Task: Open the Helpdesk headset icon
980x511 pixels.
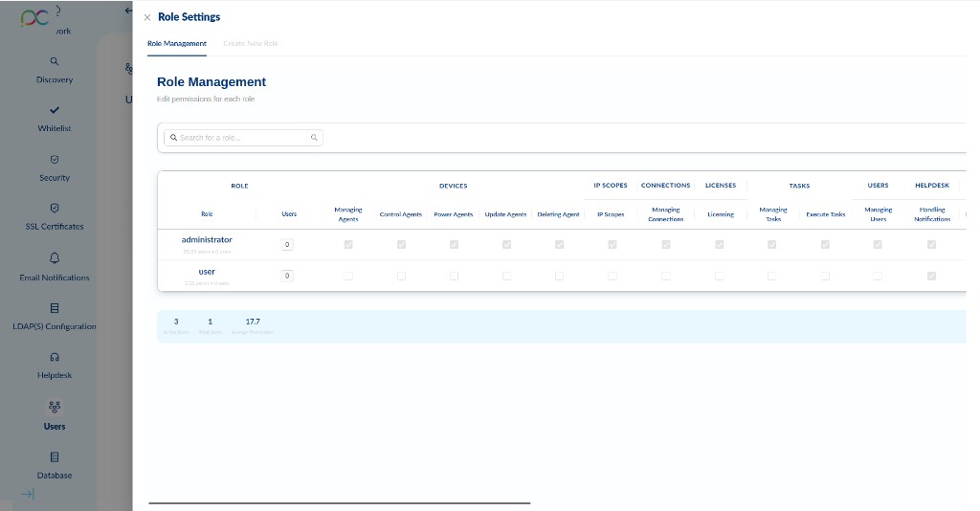Action: tap(55, 357)
